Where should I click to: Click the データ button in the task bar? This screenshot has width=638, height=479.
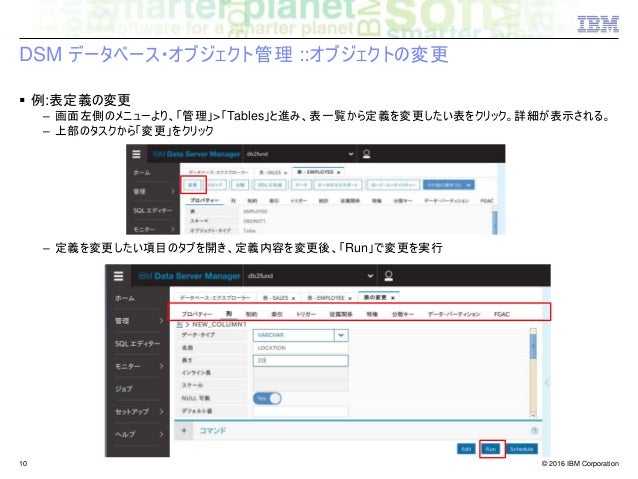[x=301, y=185]
